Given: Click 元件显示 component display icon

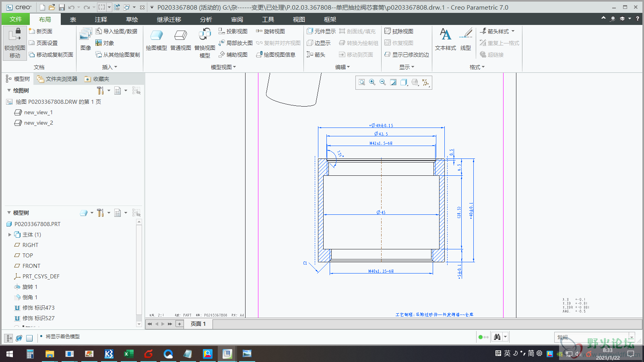Looking at the screenshot, I should point(310,31).
